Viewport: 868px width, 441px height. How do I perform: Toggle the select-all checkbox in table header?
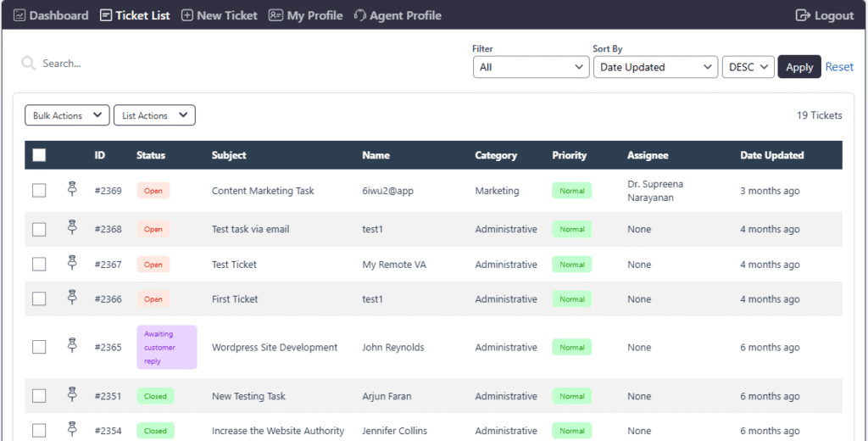(x=39, y=155)
